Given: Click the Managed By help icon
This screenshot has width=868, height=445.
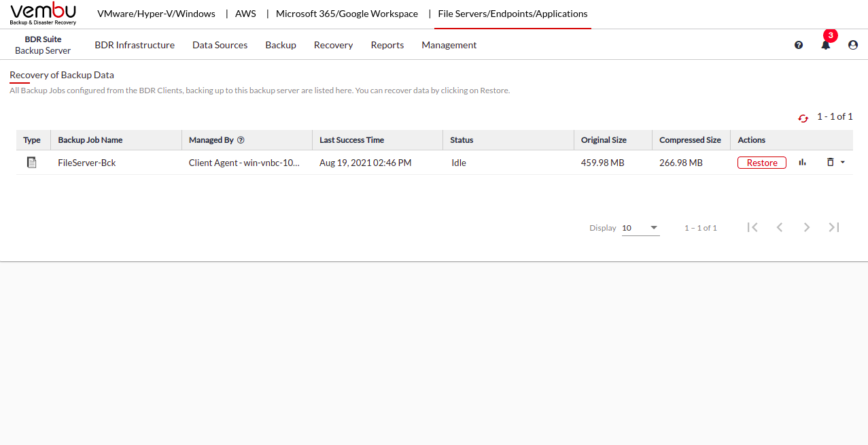Looking at the screenshot, I should 241,140.
